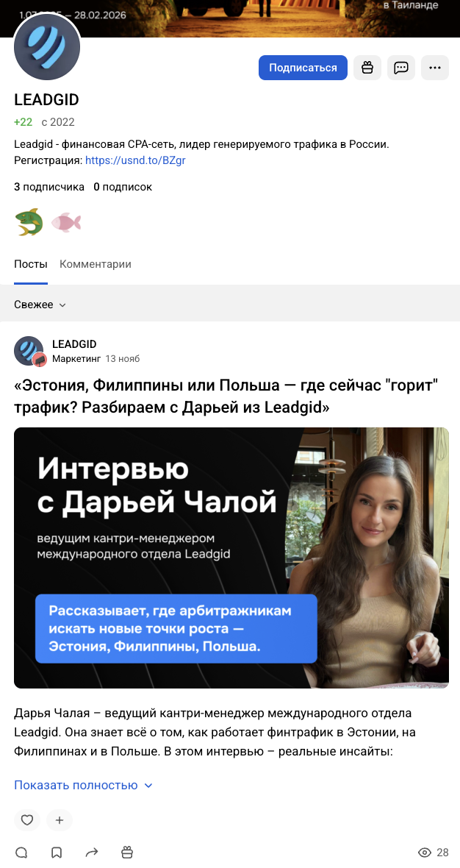Switch to the Комментарии tab
The width and height of the screenshot is (460, 868).
click(96, 264)
